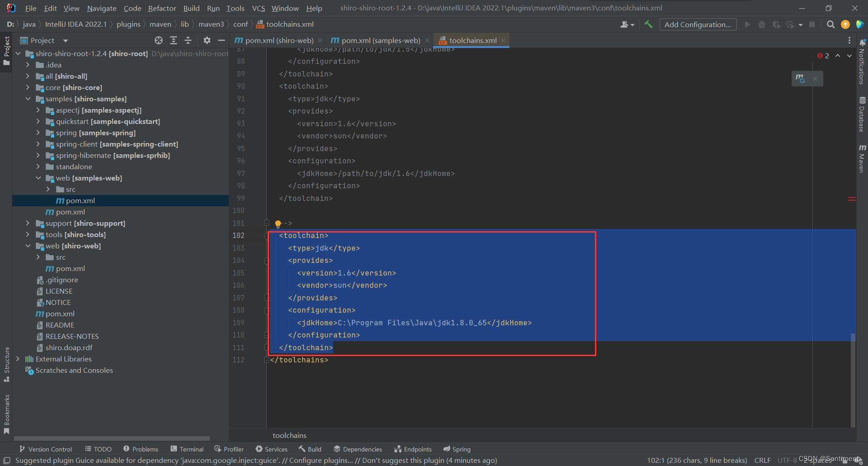The width and height of the screenshot is (868, 466).
Task: Click the error count indicator showing 2
Action: click(823, 56)
